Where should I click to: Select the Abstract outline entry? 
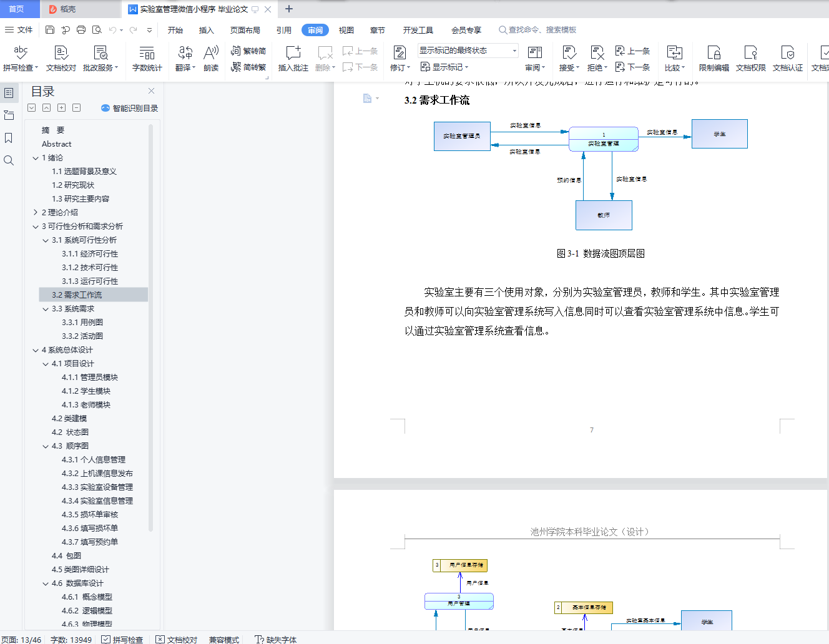point(57,144)
